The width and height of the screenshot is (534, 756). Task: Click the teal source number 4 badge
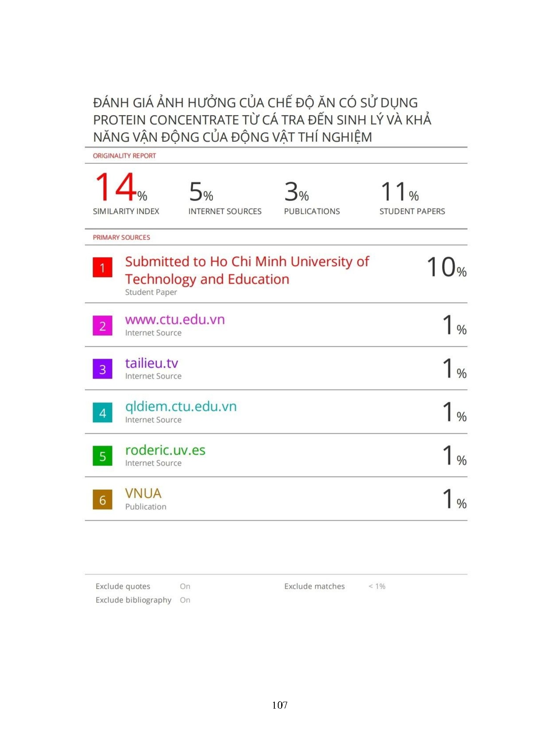click(102, 412)
